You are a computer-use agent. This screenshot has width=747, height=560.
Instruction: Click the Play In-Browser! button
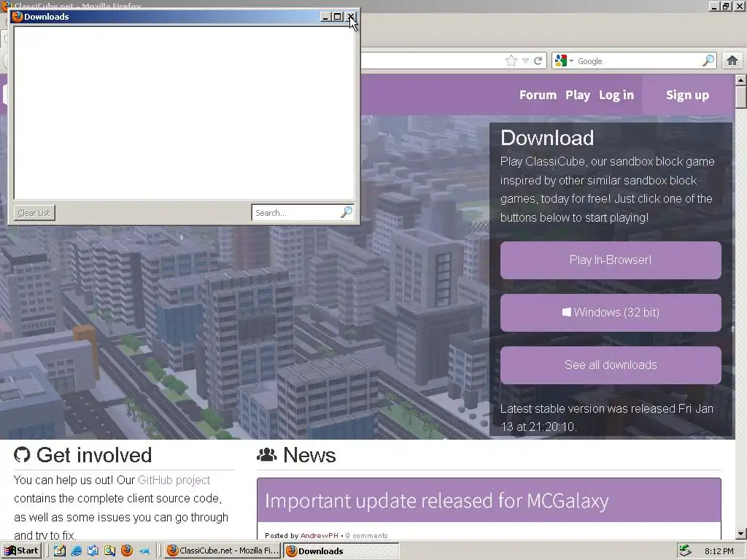click(611, 260)
